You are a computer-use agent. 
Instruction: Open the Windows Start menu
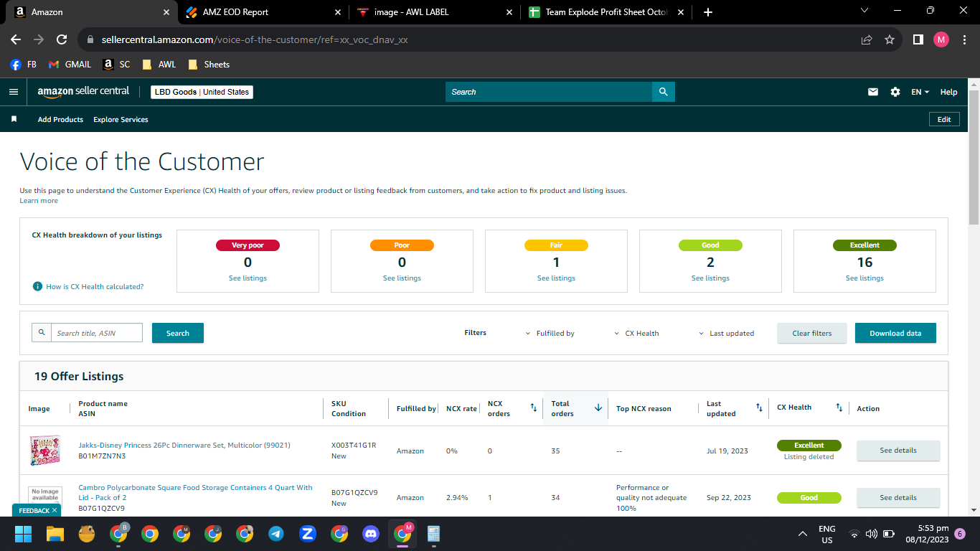[x=24, y=534]
